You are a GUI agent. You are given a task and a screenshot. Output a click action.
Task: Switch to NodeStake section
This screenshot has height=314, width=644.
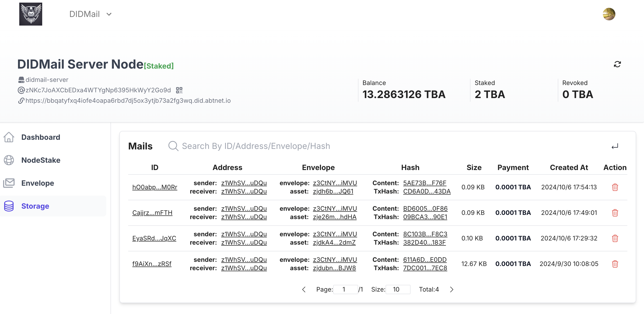point(41,160)
